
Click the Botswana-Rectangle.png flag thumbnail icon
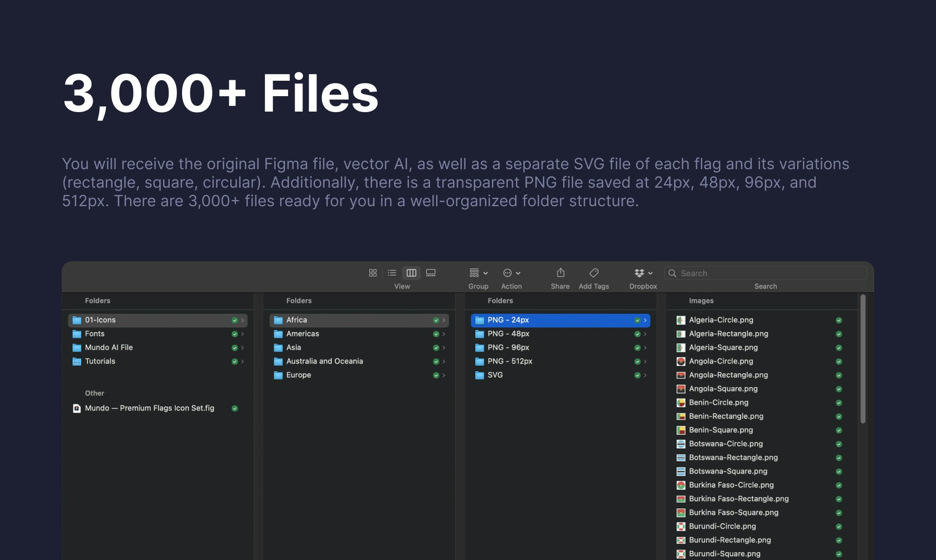[x=681, y=458]
